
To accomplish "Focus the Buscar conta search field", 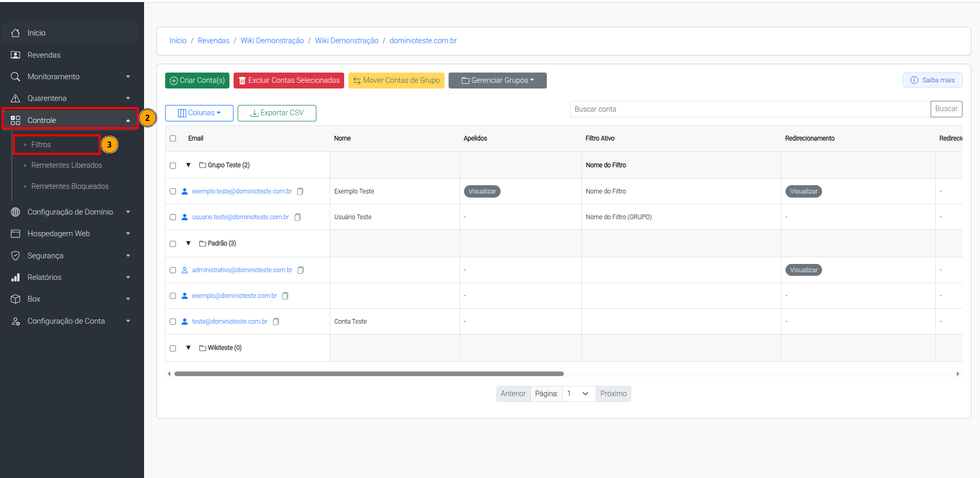I will click(x=750, y=109).
